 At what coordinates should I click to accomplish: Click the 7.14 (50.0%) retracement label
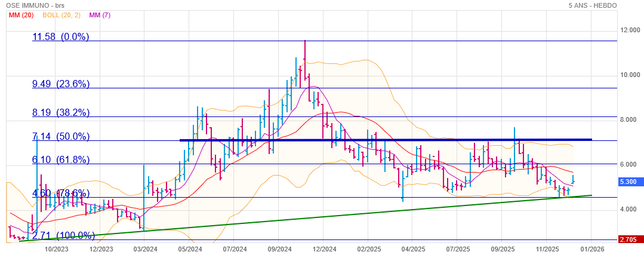tap(60, 137)
